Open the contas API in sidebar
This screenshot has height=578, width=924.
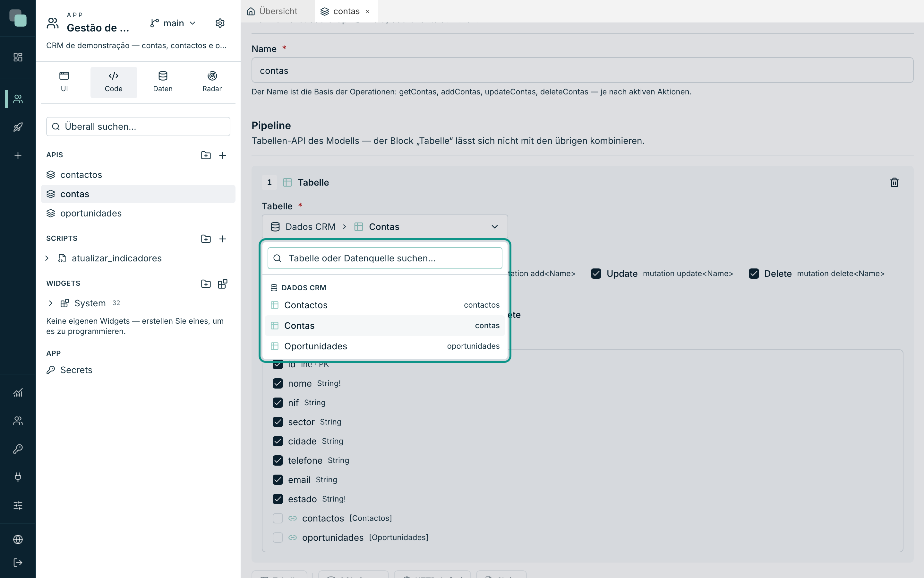coord(138,194)
